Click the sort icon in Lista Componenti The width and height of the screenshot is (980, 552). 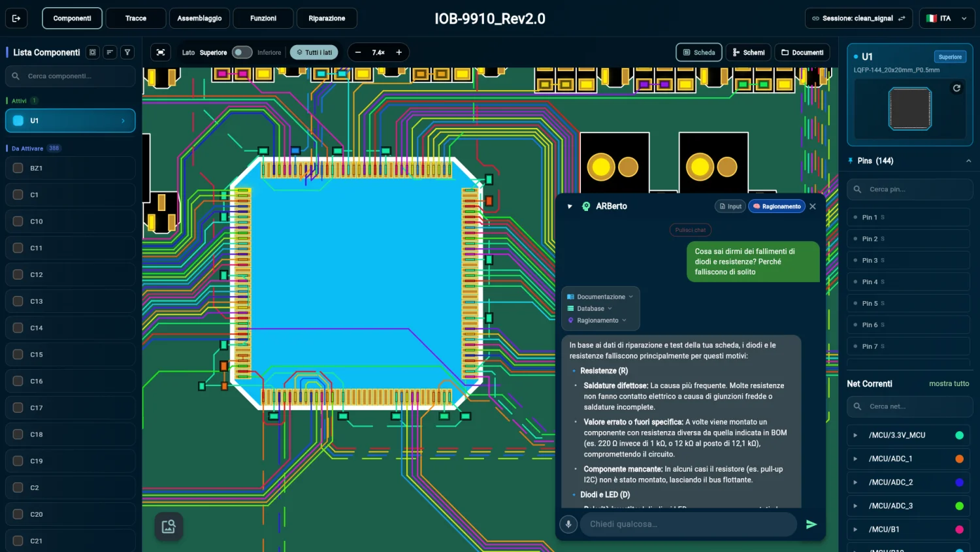click(110, 52)
